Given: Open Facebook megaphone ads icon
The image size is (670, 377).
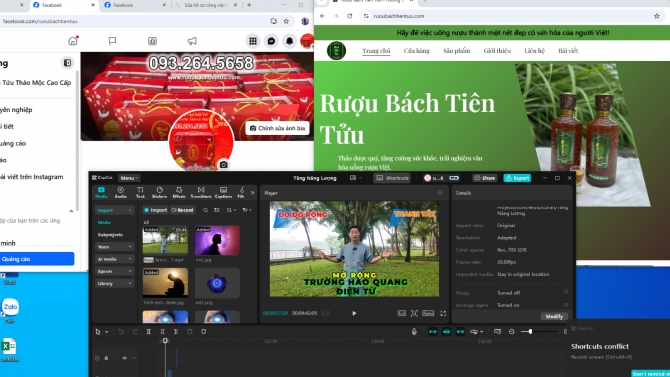Looking at the screenshot, I should 192,41.
